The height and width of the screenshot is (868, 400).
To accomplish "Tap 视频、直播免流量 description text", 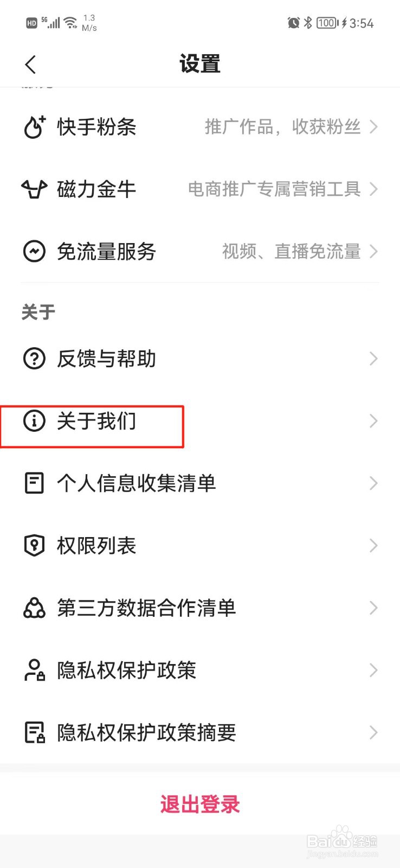I will point(291,251).
